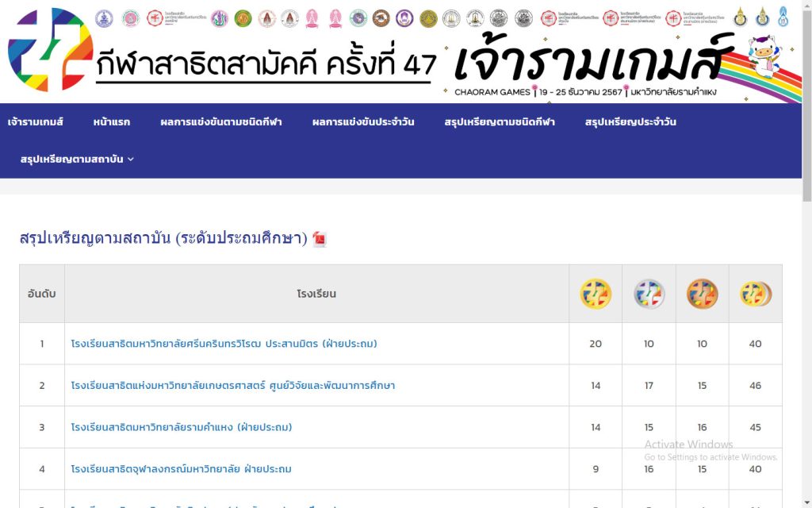Image resolution: width=812 pixels, height=508 pixels.
Task: Click the จุฬาลงกรณ์มหาวิทยาลัย ฝ่ายประถม school link
Action: (181, 469)
